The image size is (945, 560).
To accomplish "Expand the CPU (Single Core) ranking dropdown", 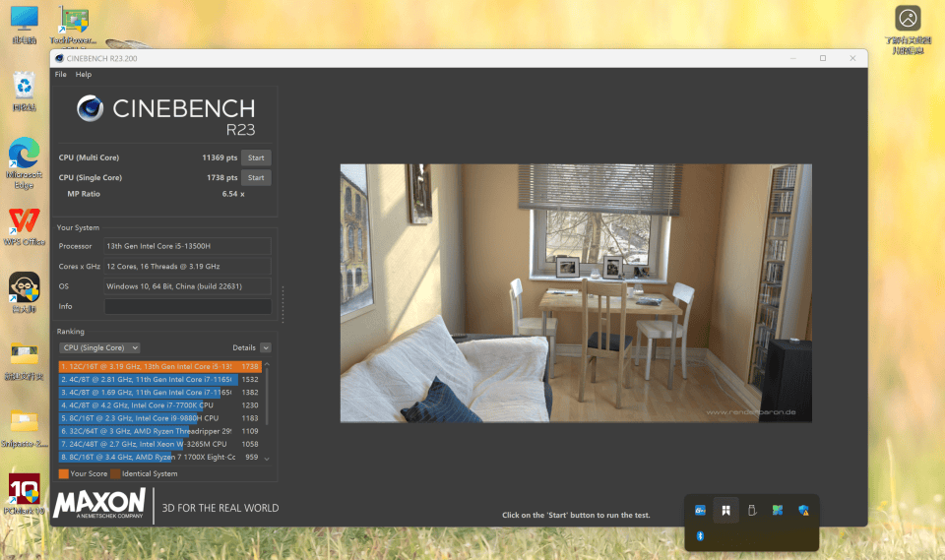I will coord(99,347).
